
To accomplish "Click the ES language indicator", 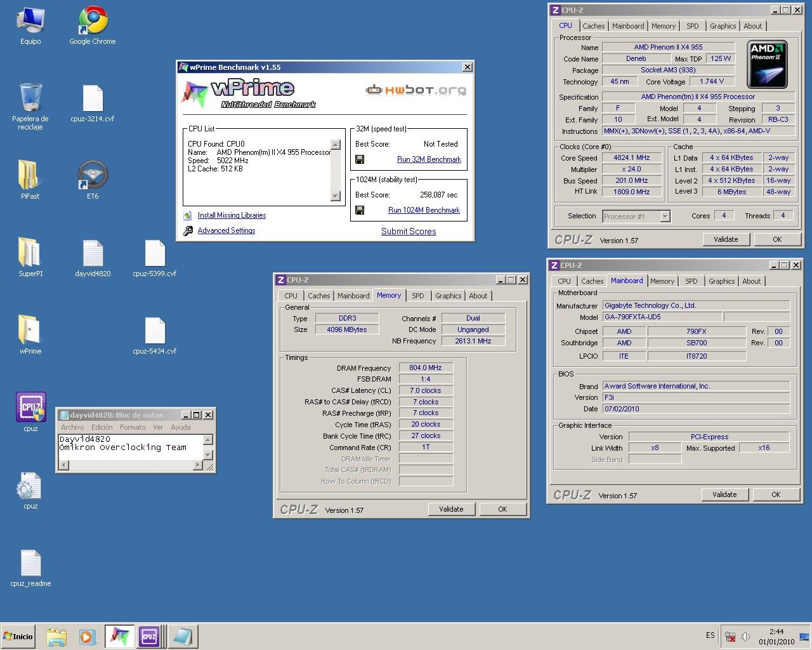I will (710, 635).
